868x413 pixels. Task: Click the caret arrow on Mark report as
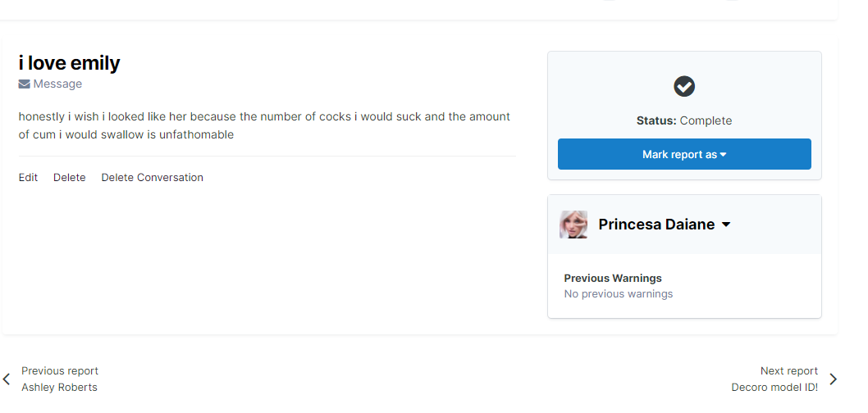pyautogui.click(x=724, y=155)
